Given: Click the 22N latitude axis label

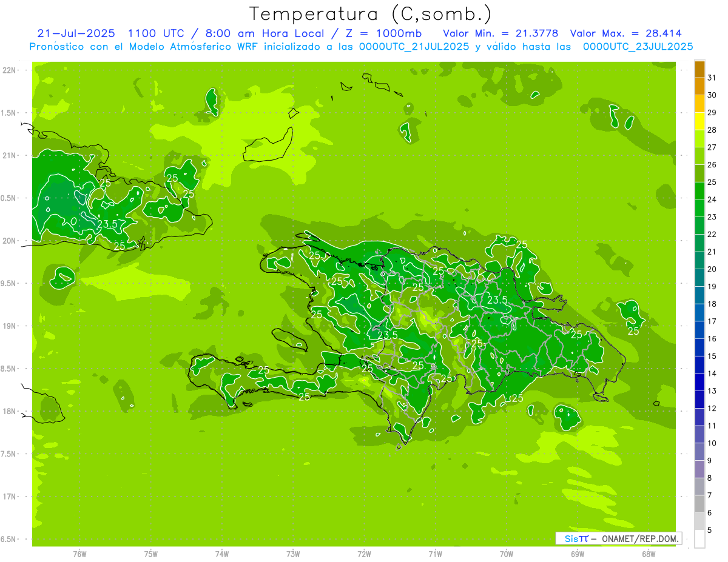Looking at the screenshot, I should click(10, 70).
